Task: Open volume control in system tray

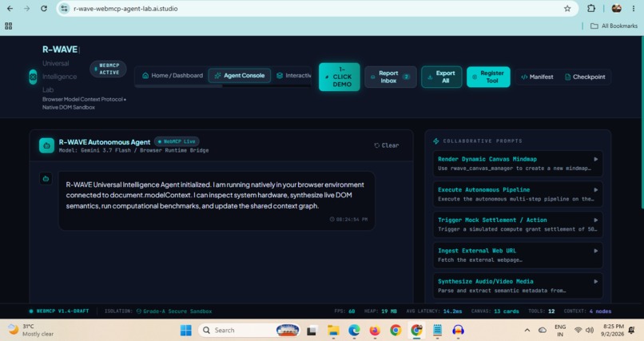Action: 590,330
